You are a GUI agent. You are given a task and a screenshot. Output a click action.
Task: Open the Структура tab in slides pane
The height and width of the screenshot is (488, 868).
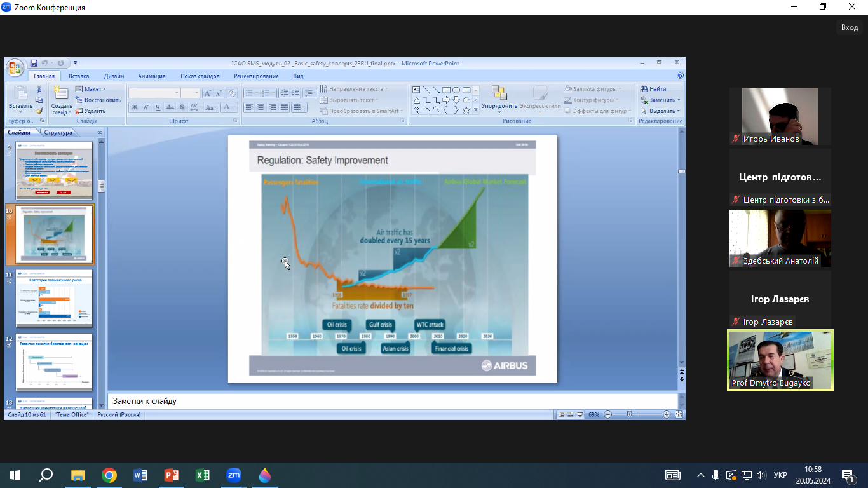[x=58, y=133]
